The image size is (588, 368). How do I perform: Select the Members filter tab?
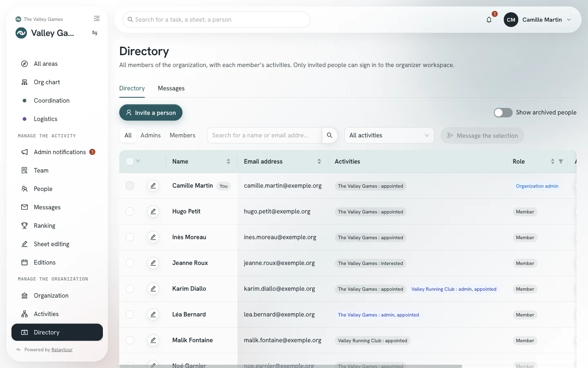(x=183, y=135)
